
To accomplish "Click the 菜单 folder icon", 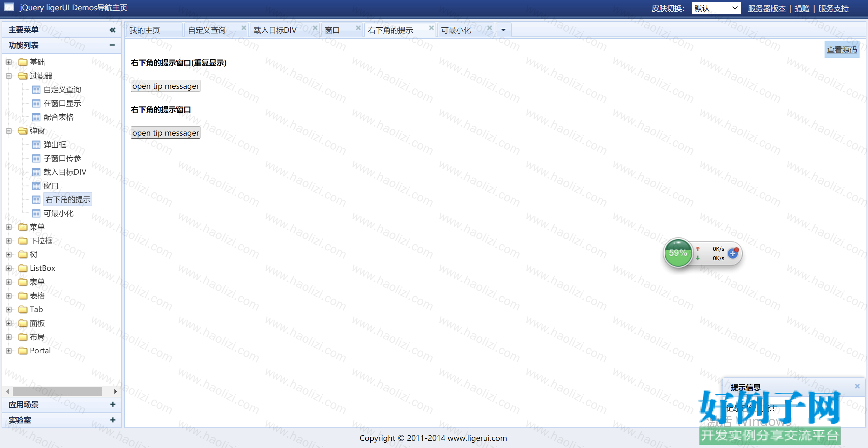I will (x=23, y=227).
